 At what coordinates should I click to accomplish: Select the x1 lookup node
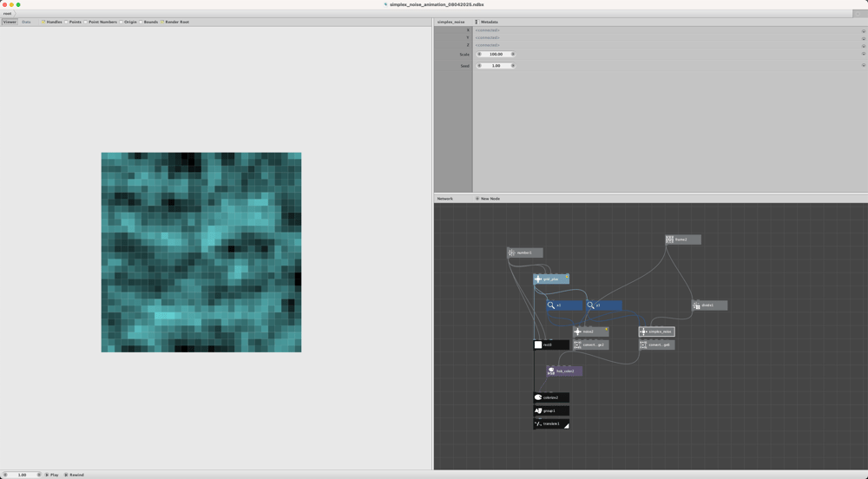[565, 305]
